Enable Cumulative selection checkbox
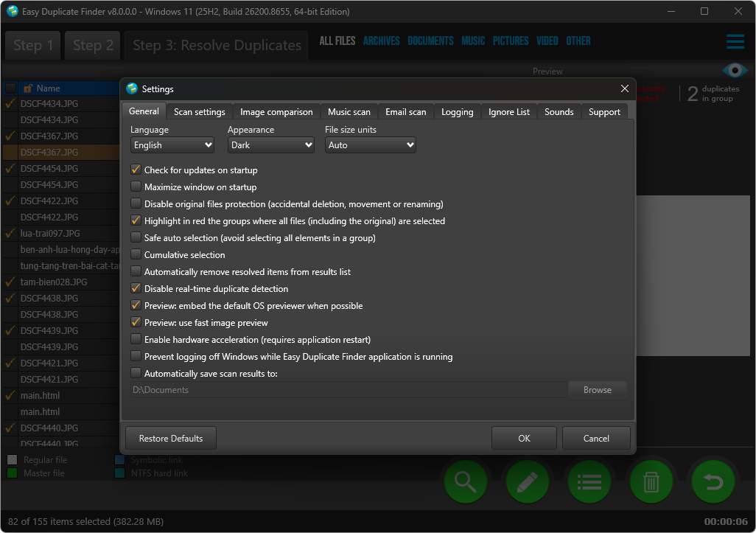 click(136, 254)
